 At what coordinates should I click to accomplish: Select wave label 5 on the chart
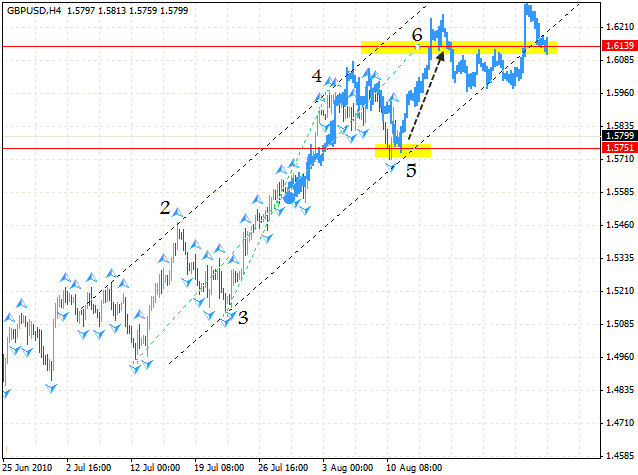(x=411, y=171)
